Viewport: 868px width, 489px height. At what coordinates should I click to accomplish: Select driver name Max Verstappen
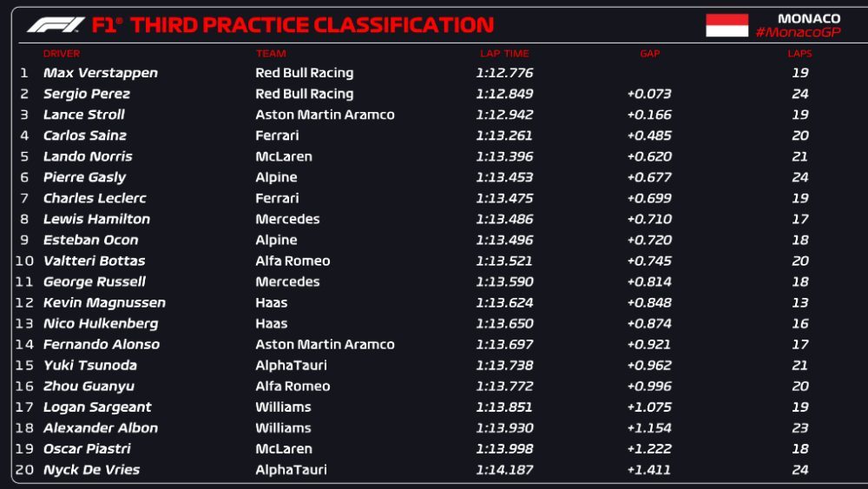[100, 73]
